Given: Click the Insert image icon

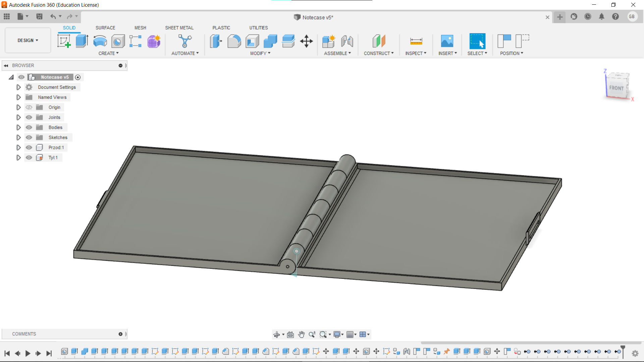Looking at the screenshot, I should click(447, 41).
